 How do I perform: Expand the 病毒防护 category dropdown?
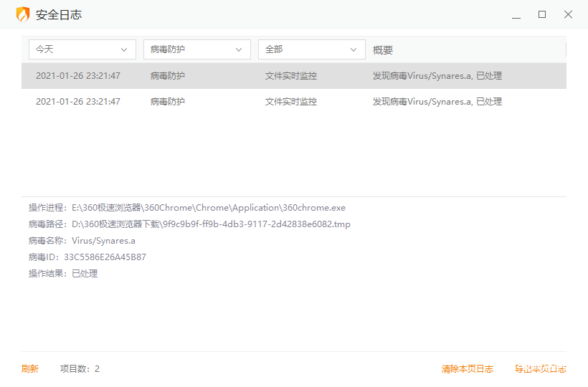click(x=197, y=49)
